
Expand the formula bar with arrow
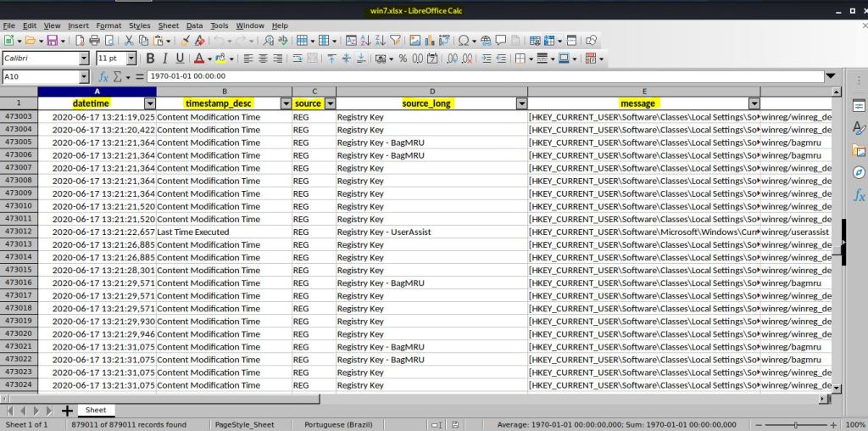pos(830,76)
